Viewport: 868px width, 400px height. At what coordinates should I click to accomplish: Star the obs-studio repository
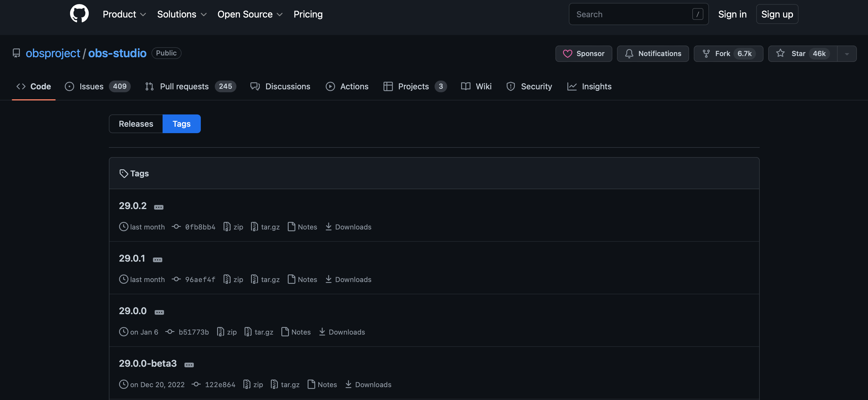coord(802,54)
